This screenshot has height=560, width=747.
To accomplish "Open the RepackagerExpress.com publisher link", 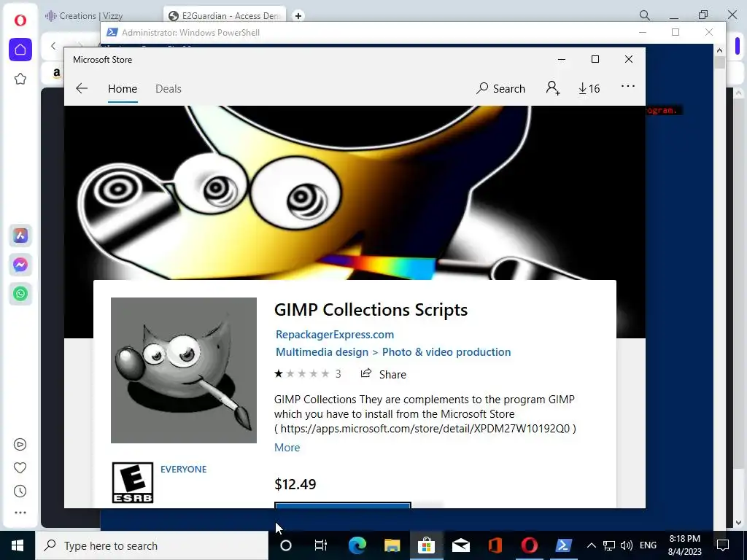I will (334, 334).
